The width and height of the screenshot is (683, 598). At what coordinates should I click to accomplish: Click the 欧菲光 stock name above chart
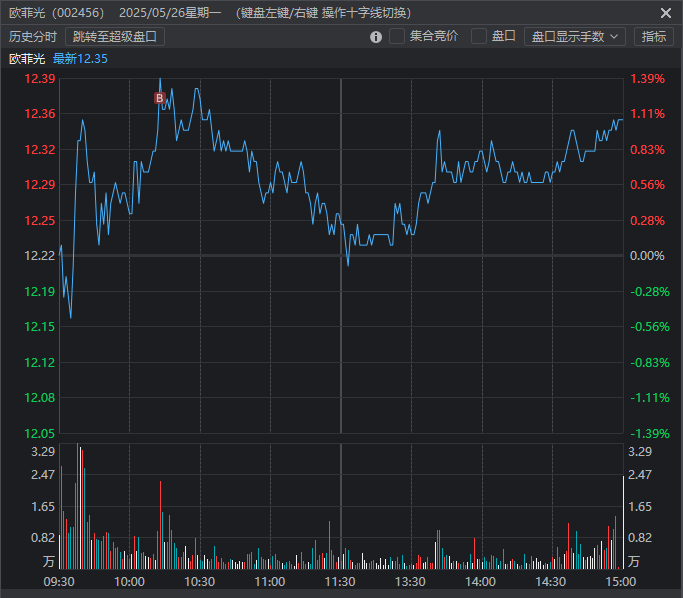click(x=27, y=59)
